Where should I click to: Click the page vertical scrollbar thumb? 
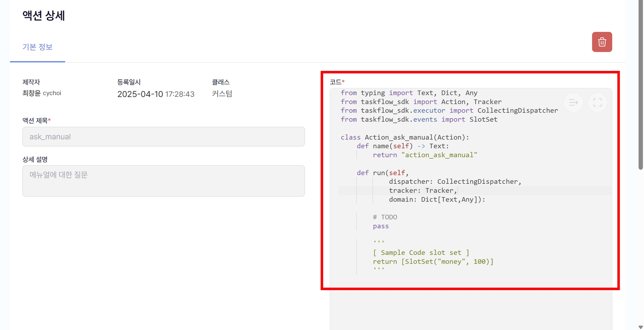click(x=641, y=84)
